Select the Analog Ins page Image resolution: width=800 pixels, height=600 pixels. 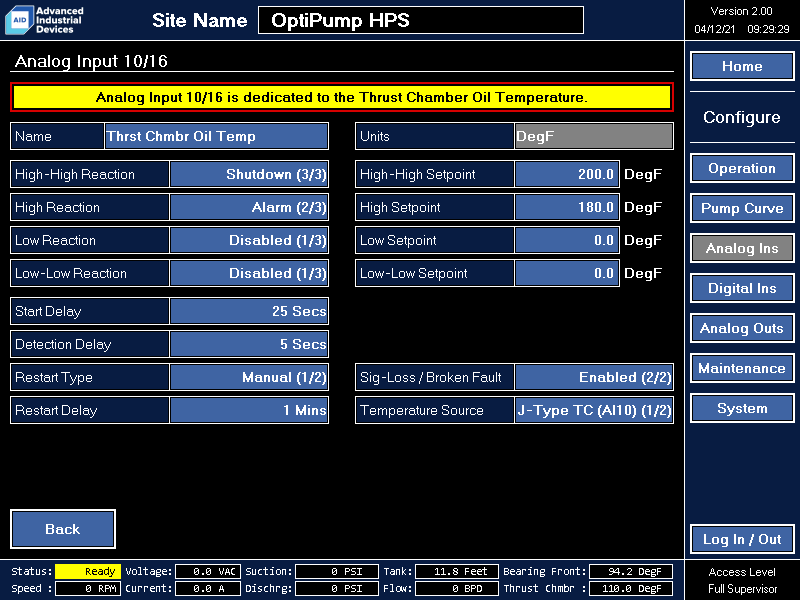(x=742, y=248)
